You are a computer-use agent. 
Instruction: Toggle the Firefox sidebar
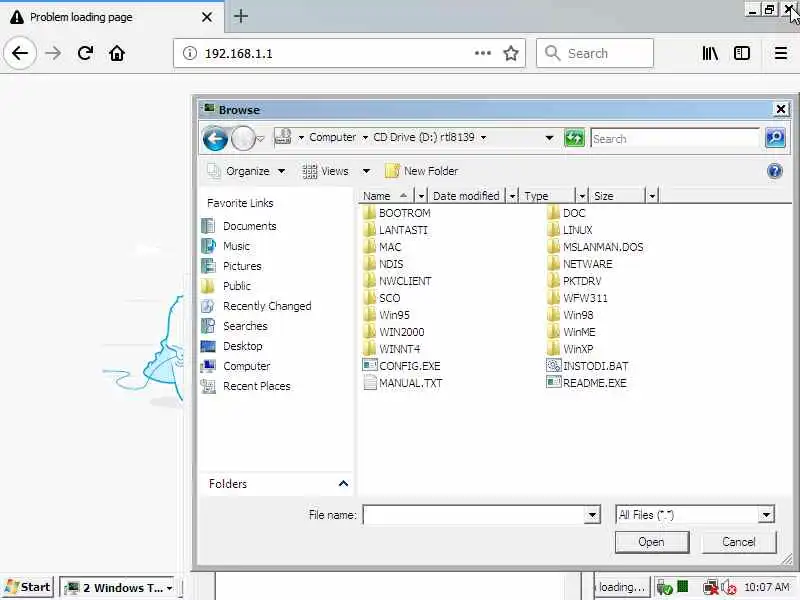[x=741, y=53]
